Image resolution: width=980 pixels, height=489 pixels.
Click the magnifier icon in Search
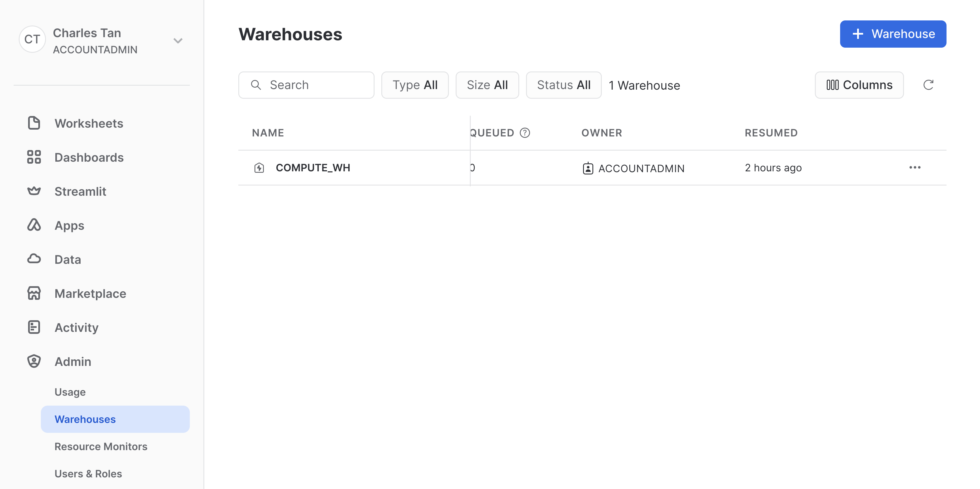coord(256,85)
